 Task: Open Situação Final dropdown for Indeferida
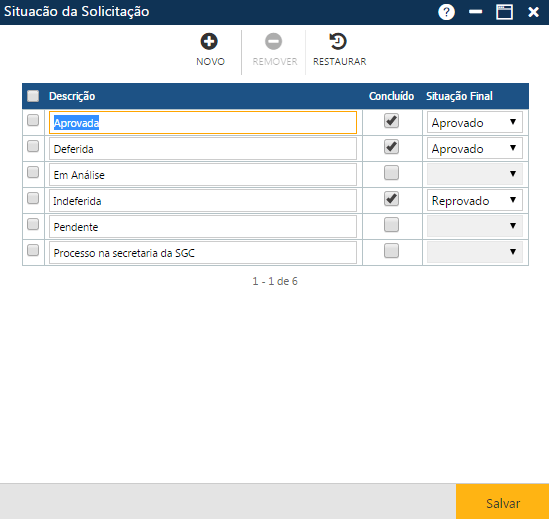pyautogui.click(x=475, y=200)
